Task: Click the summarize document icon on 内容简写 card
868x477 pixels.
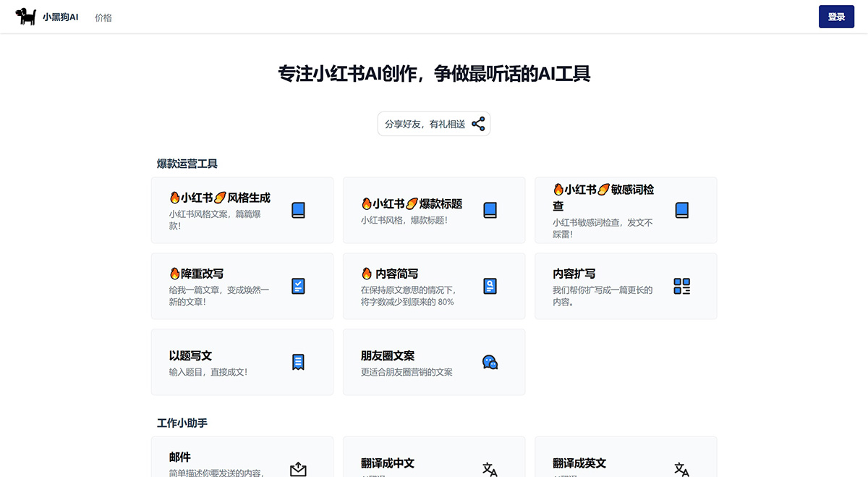Action: 490,286
